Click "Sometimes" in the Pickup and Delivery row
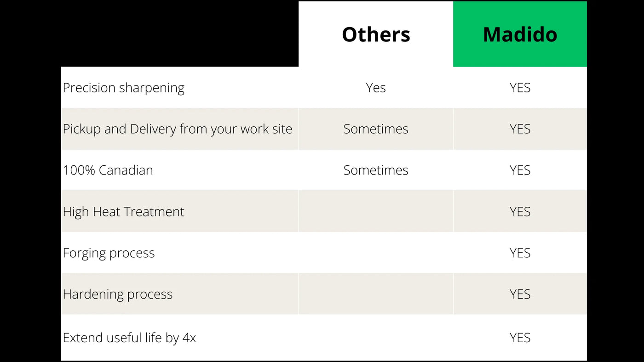 click(376, 129)
